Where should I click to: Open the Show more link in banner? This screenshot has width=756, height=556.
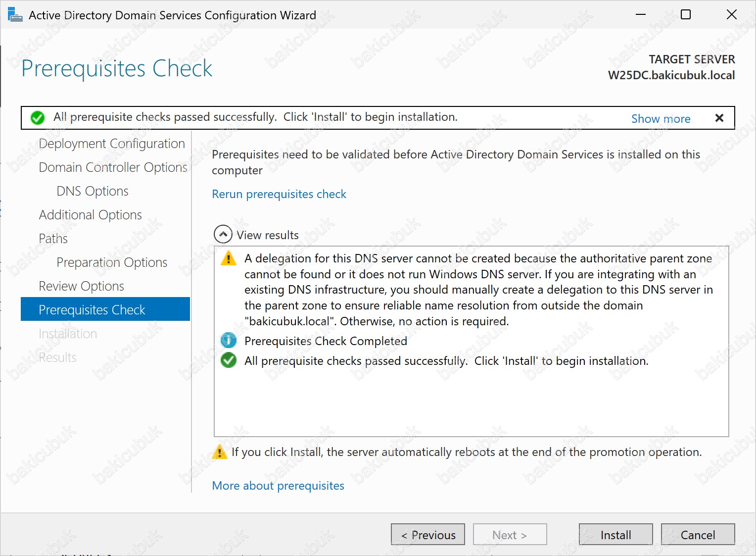click(x=661, y=119)
